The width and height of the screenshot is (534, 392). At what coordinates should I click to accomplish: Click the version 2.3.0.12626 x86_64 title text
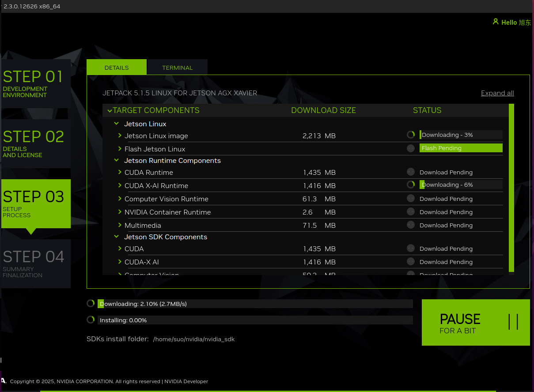point(32,6)
